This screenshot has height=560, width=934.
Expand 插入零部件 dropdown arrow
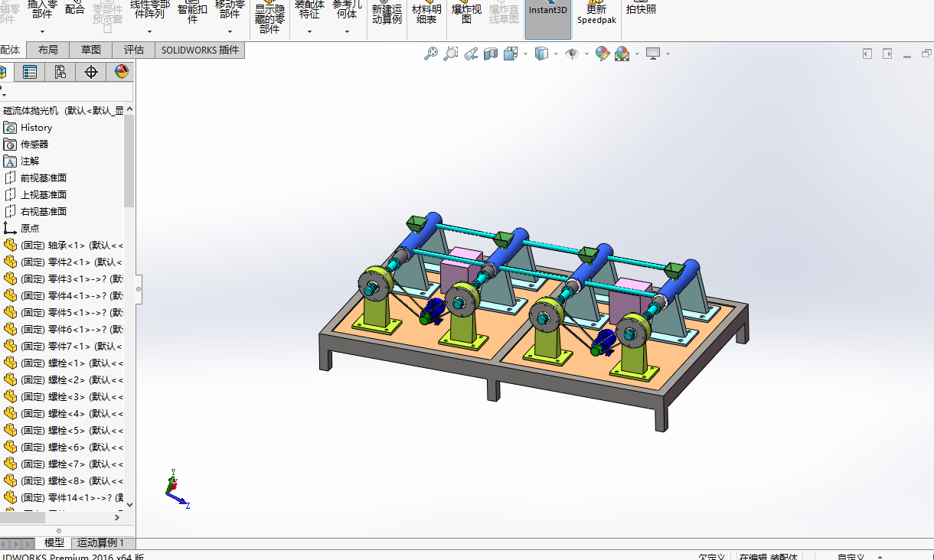42,31
